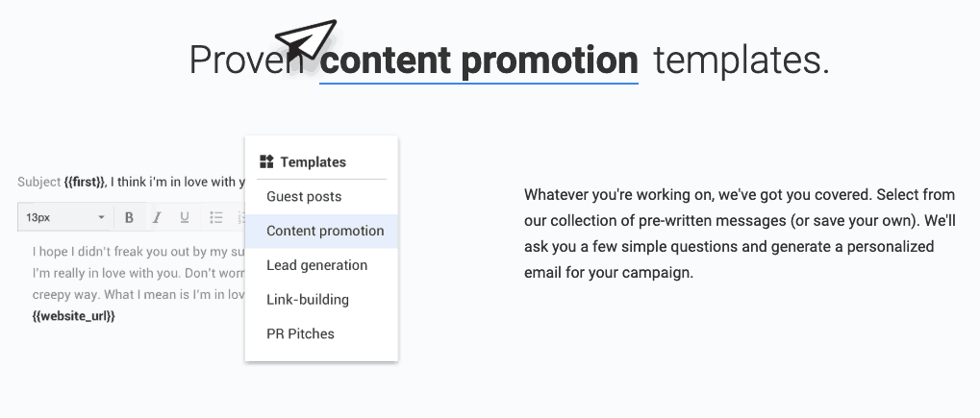Viewport: 980px width, 418px height.
Task: Open PR Pitches templates
Action: tap(300, 333)
